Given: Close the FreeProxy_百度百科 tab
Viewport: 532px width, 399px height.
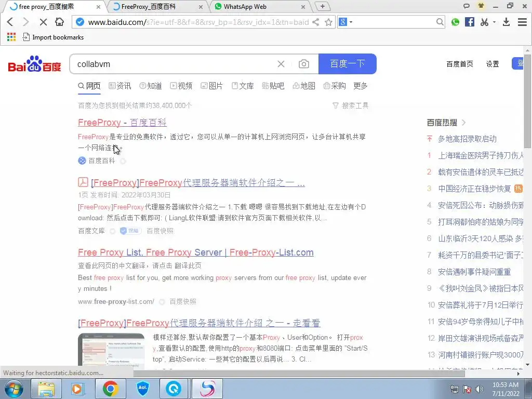Looking at the screenshot, I should 201,7.
